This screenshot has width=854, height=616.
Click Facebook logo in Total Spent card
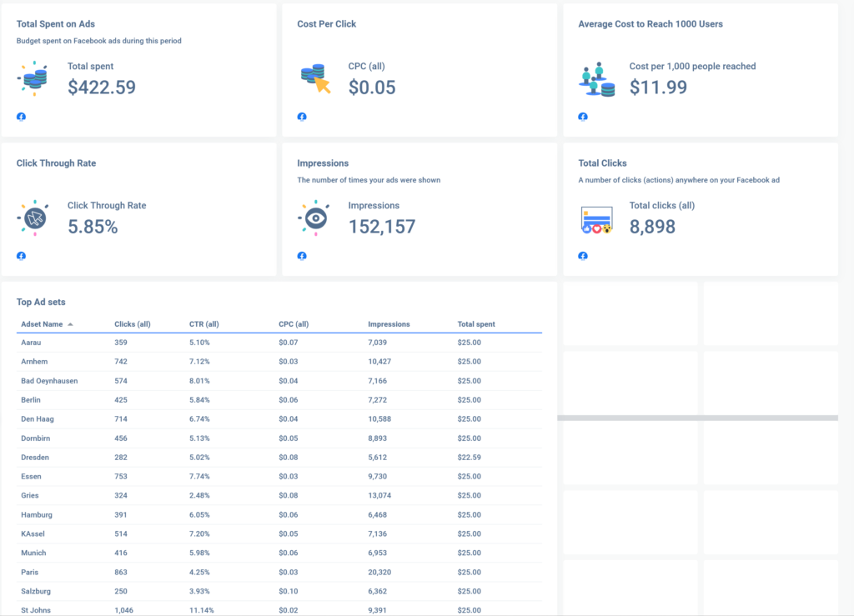click(x=21, y=117)
